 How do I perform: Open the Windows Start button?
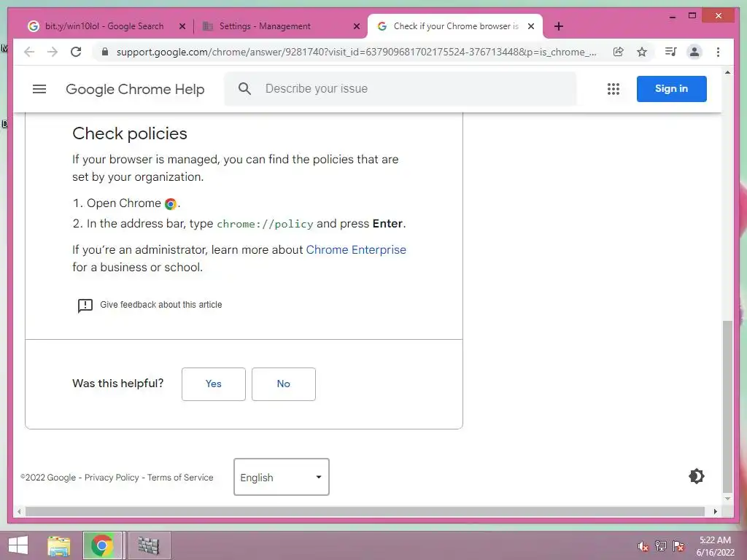pyautogui.click(x=18, y=545)
